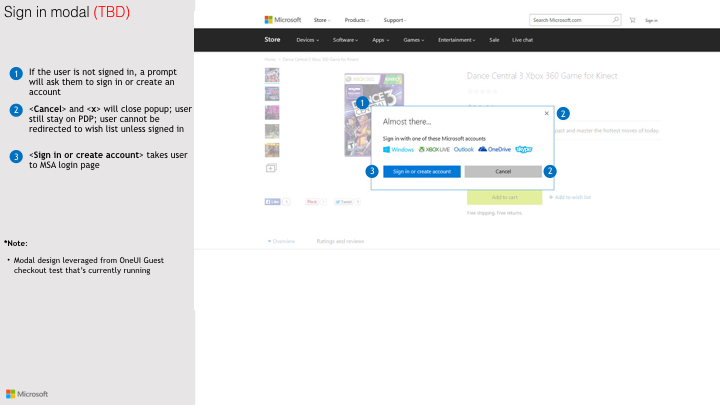Expand the Devices menu
This screenshot has width=720, height=405.
coord(307,40)
